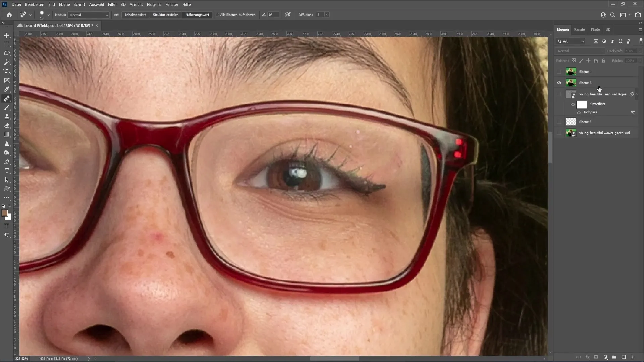This screenshot has width=644, height=362.
Task: Click the Struktur erstellen button
Action: pyautogui.click(x=165, y=15)
